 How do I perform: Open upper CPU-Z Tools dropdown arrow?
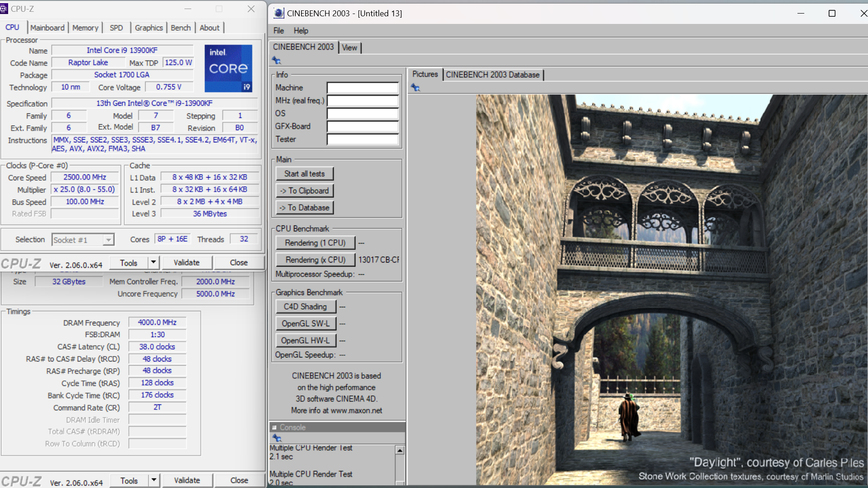pyautogui.click(x=154, y=262)
